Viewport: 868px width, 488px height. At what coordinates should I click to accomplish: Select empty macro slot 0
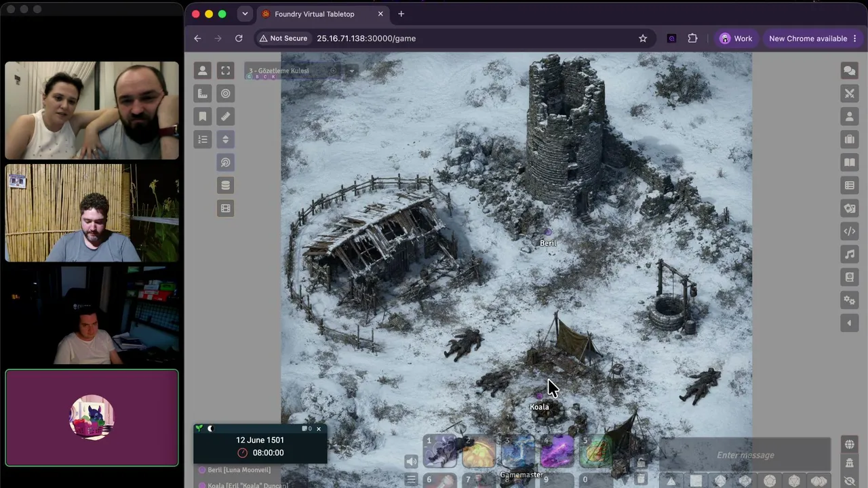[x=595, y=481]
